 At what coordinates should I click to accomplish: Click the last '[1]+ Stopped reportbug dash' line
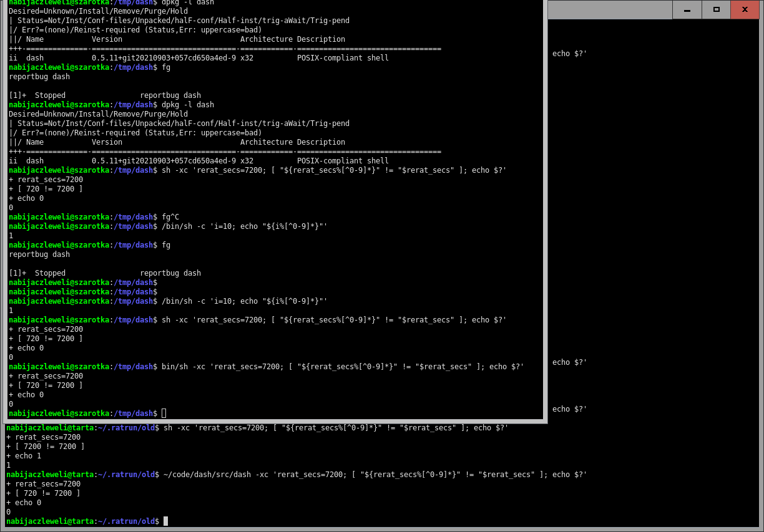click(105, 273)
